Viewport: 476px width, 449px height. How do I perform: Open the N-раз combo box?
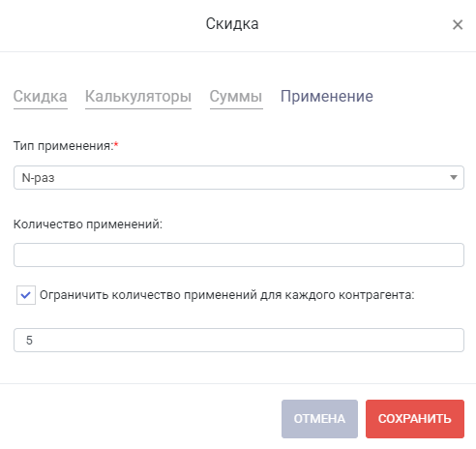point(239,177)
